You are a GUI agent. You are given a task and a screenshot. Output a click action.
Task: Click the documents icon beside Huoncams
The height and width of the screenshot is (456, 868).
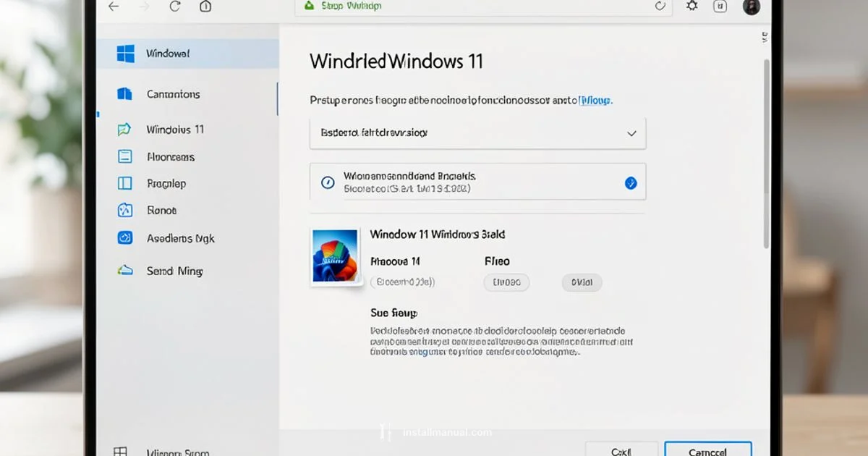point(126,156)
